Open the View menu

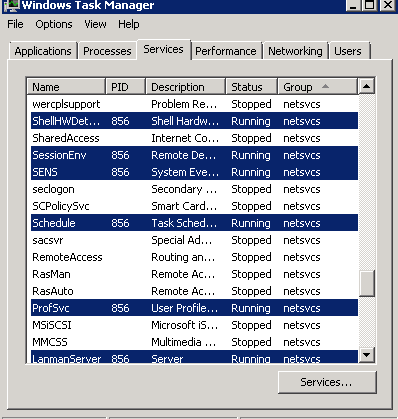(95, 24)
